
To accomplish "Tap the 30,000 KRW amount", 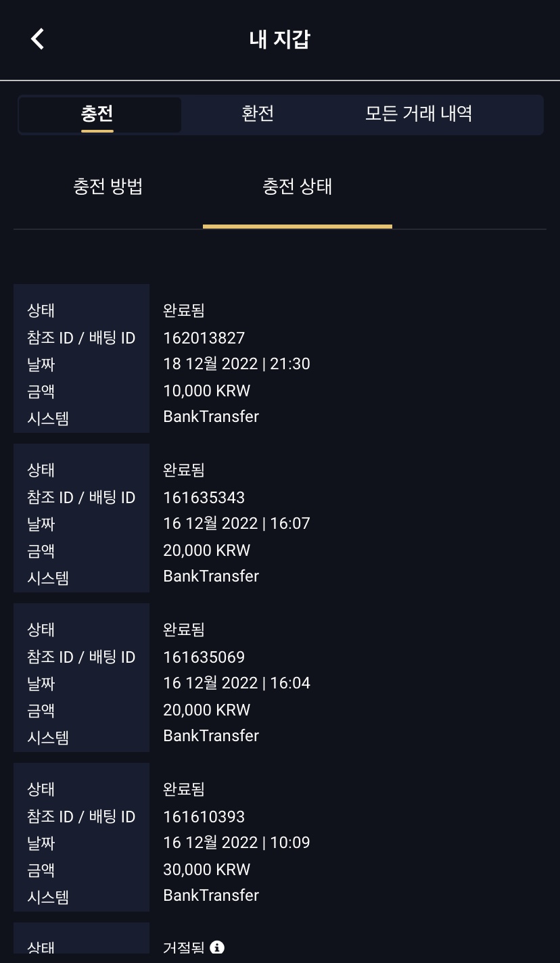I will coord(207,869).
